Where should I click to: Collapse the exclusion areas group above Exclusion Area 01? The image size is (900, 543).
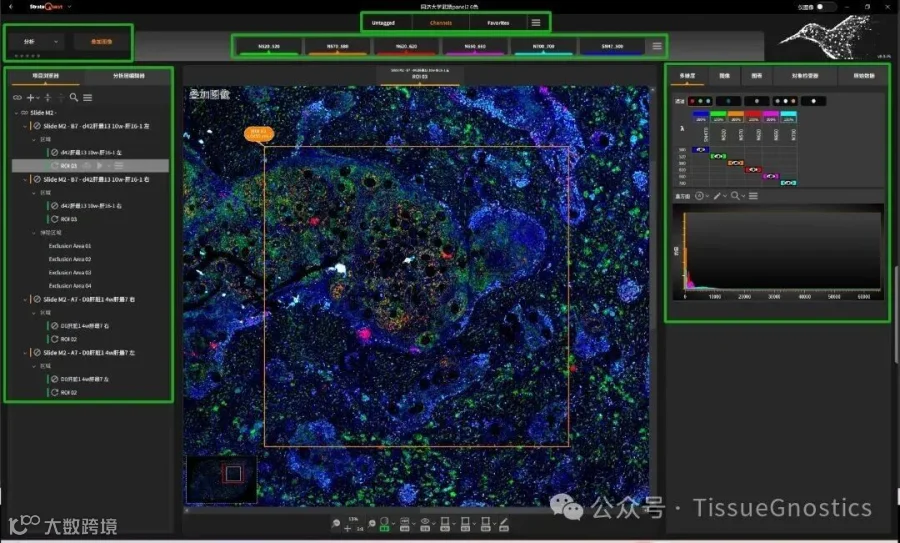[34, 232]
